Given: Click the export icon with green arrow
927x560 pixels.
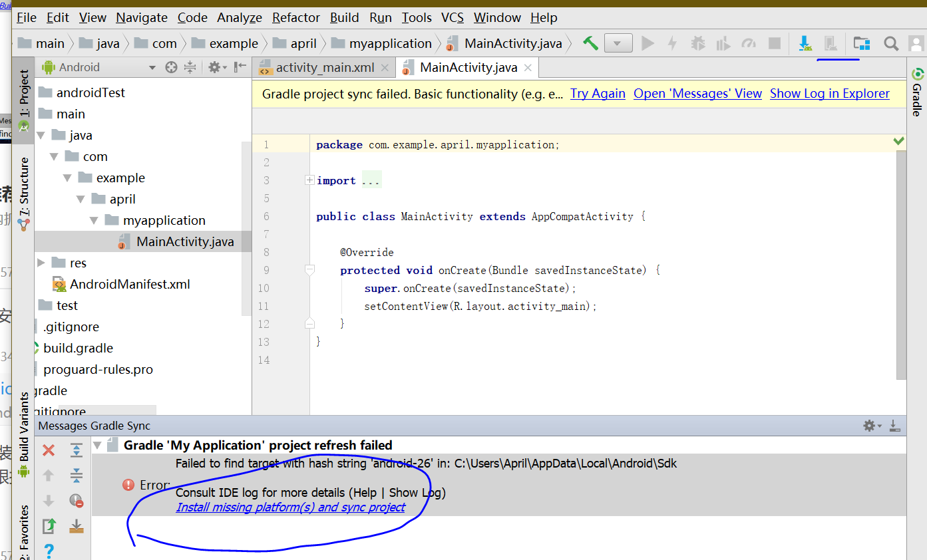Looking at the screenshot, I should click(x=49, y=526).
